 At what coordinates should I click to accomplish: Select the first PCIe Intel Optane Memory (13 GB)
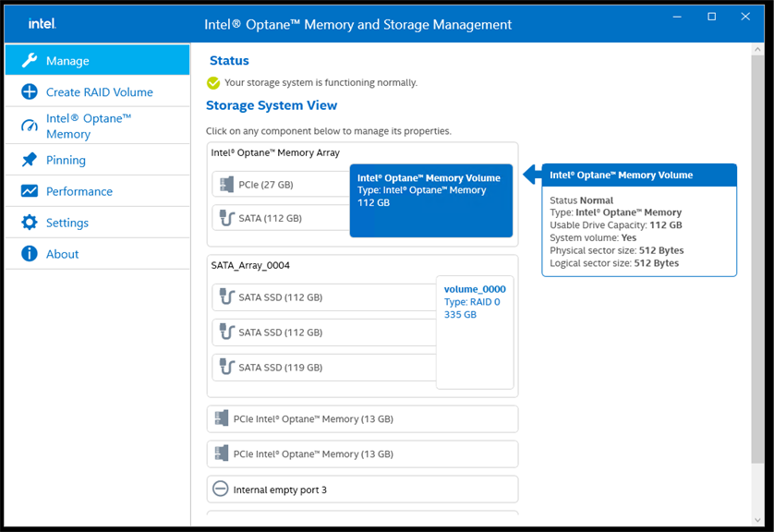pyautogui.click(x=361, y=419)
